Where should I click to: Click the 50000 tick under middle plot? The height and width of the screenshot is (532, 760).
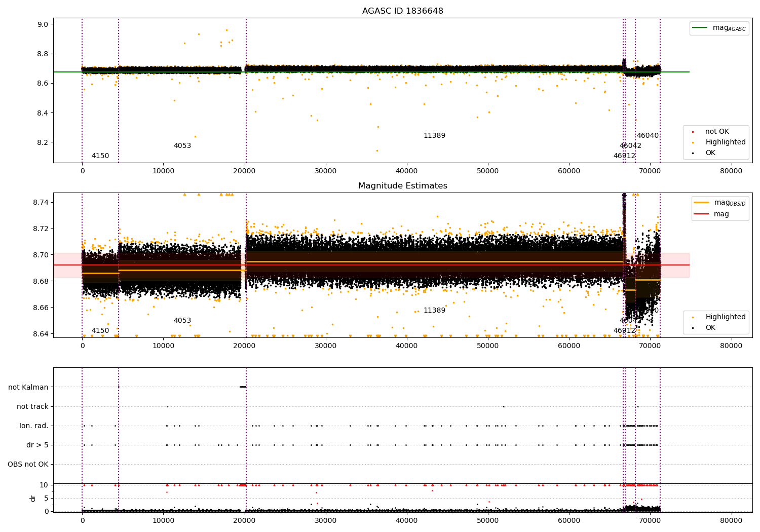pyautogui.click(x=488, y=346)
